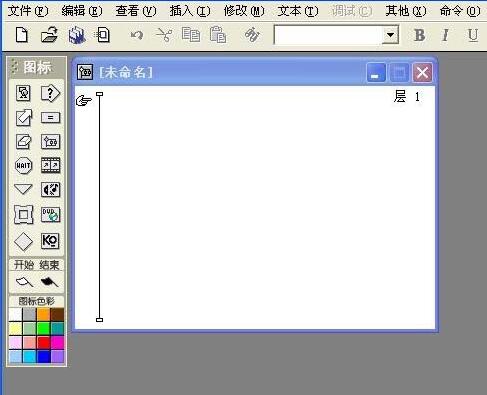
Task: Toggle Italic text formatting
Action: tap(445, 35)
